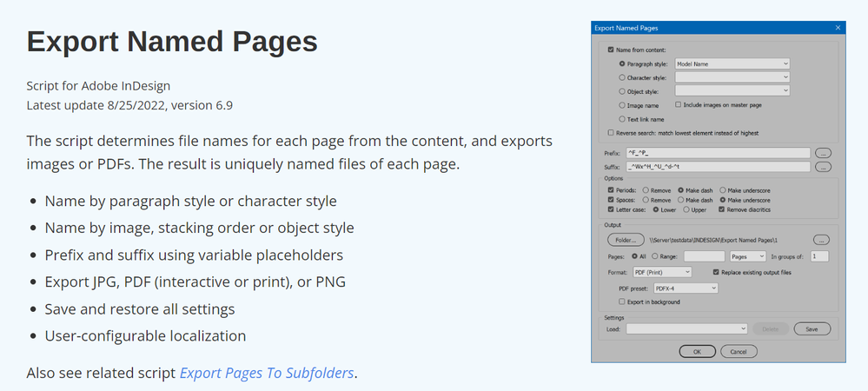Click into the Prefix text field
The image size is (868, 391).
click(718, 153)
